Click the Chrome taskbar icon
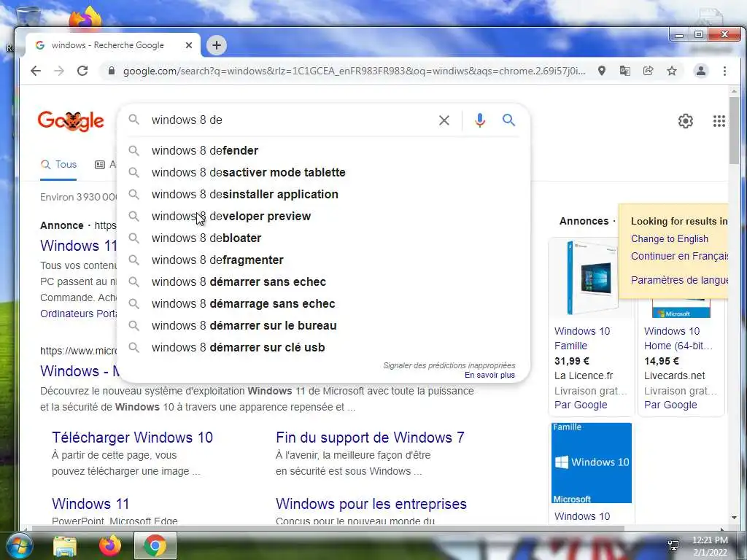The width and height of the screenshot is (747, 560). click(155, 545)
